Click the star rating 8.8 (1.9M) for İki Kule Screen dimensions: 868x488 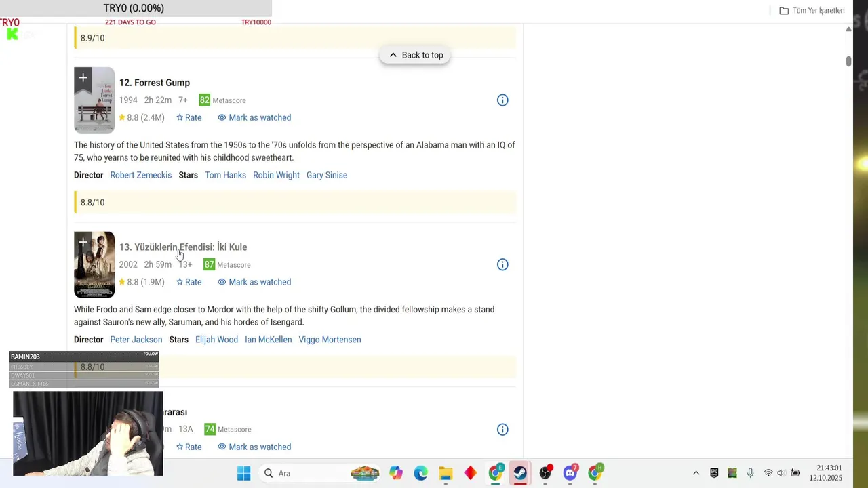[142, 282]
